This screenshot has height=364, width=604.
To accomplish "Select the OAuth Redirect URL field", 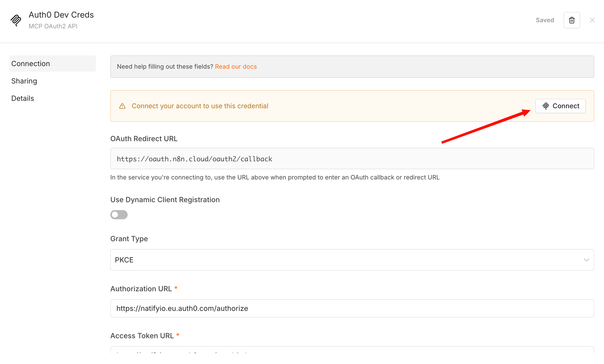I will (352, 159).
